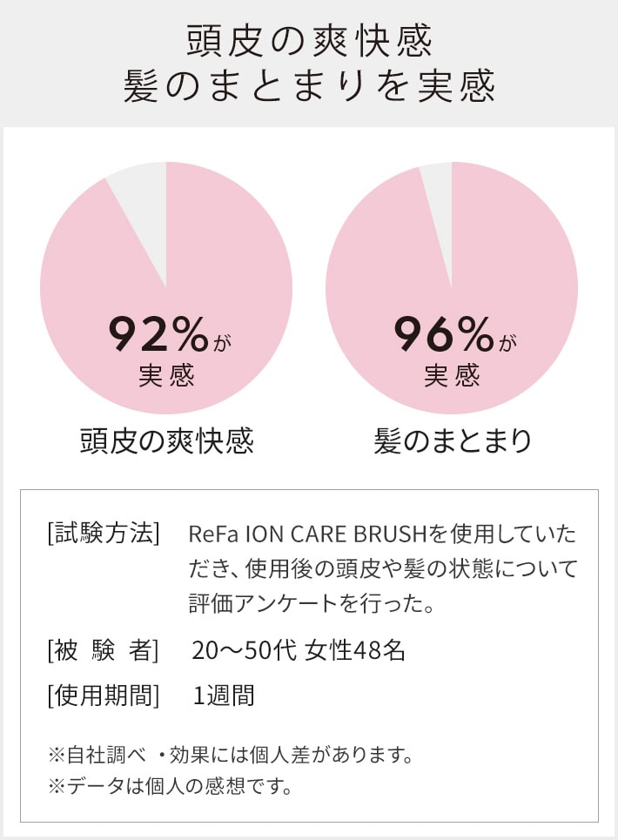618x840 pixels.
Task: Click the main heading 頭皮の爽快感
Action: tap(309, 41)
